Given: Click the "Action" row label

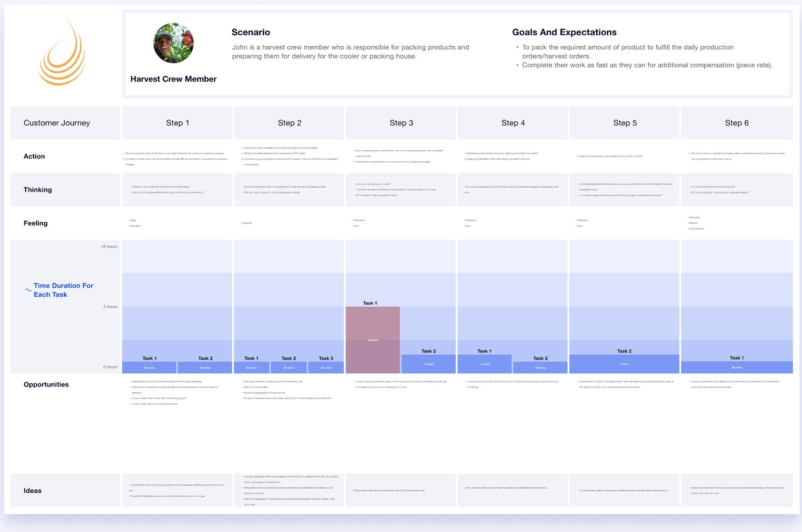Looking at the screenshot, I should [x=34, y=156].
